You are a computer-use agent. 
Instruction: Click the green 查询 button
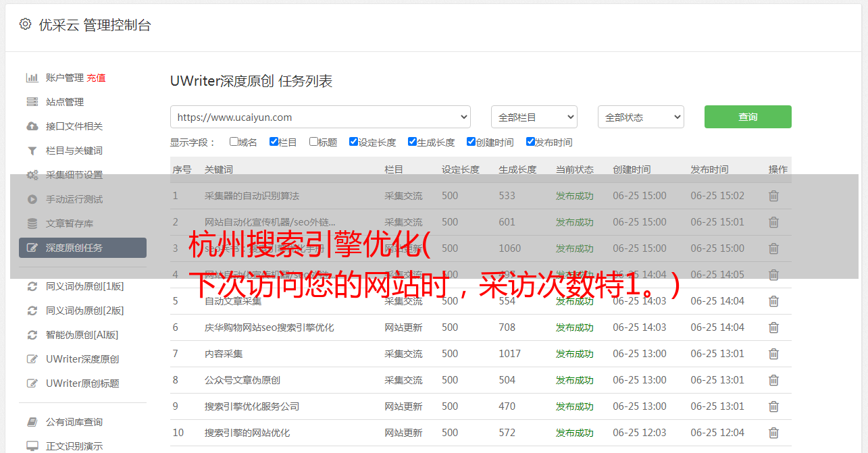click(748, 117)
